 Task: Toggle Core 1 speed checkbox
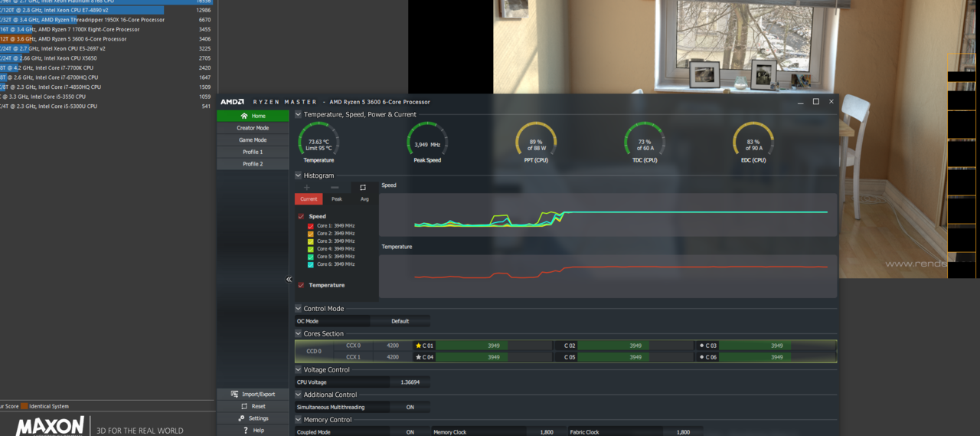pos(310,226)
